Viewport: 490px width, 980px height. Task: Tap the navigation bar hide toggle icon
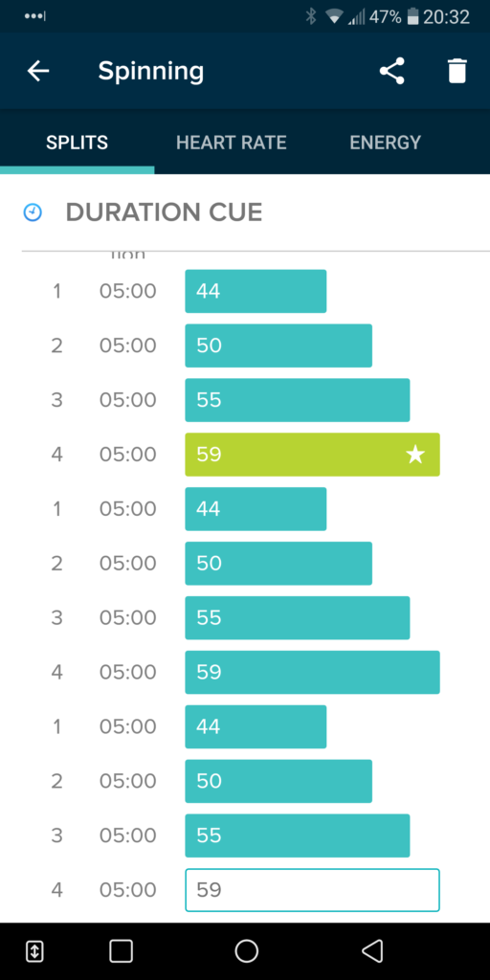tap(33, 951)
